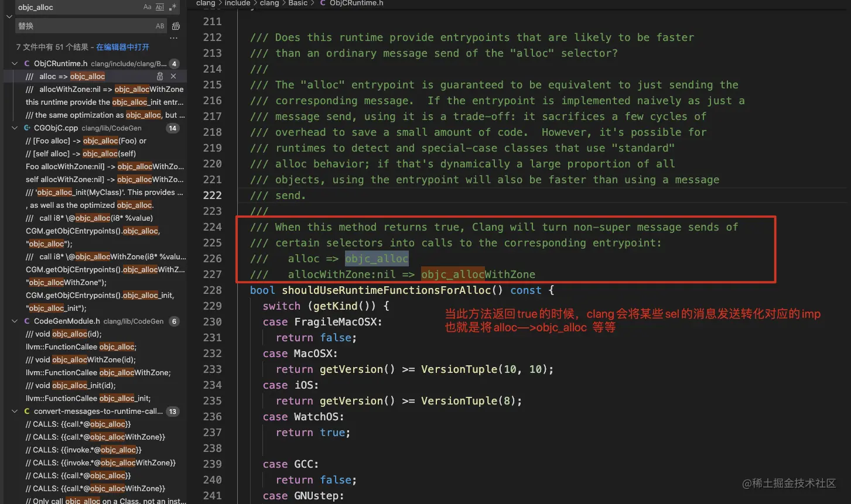Click the 4 matches badge for ObjCRuntime.h
Viewport: 851px width, 504px height.
pos(174,64)
